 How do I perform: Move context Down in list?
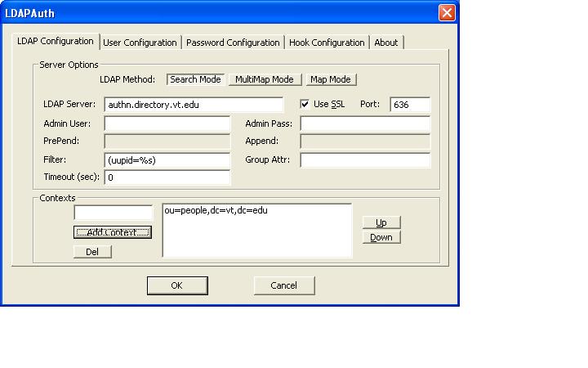click(x=381, y=237)
